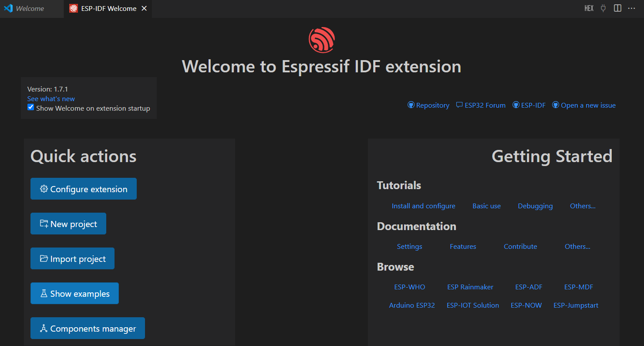644x346 pixels.
Task: Visit the ESP32 Forum link
Action: coord(481,105)
